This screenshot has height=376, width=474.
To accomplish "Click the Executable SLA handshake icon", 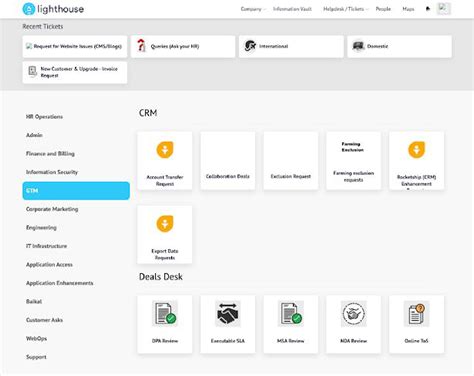I will (228, 313).
